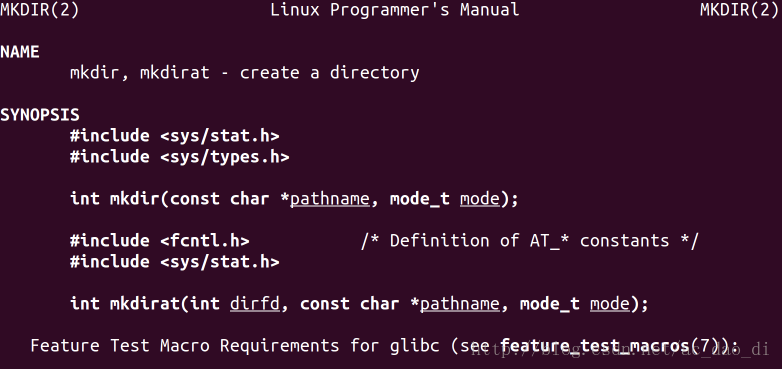This screenshot has width=782, height=369.
Task: Click 'mode_t' type in mkdirat signature
Action: (550, 303)
